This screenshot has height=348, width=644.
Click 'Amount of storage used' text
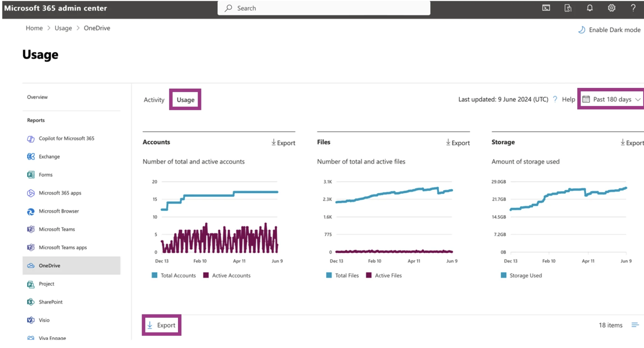[525, 162]
